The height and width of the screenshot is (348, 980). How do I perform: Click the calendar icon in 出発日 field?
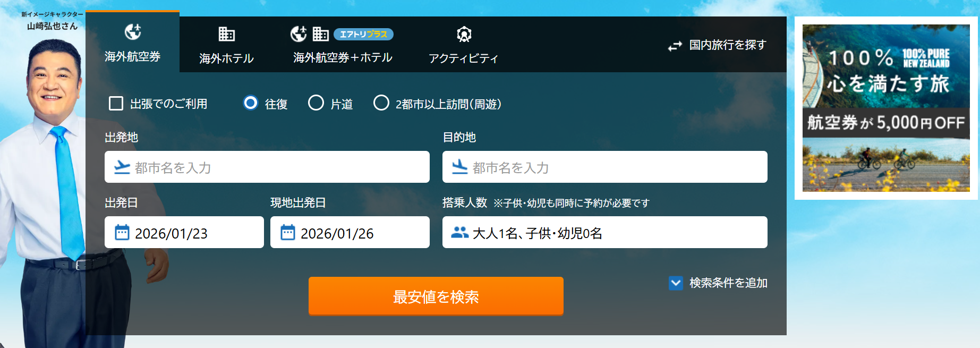click(x=122, y=233)
